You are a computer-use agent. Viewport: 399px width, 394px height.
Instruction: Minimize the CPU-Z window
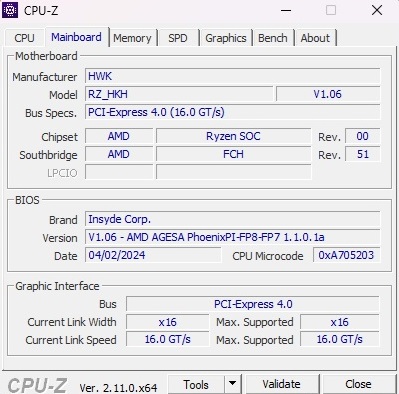286,10
